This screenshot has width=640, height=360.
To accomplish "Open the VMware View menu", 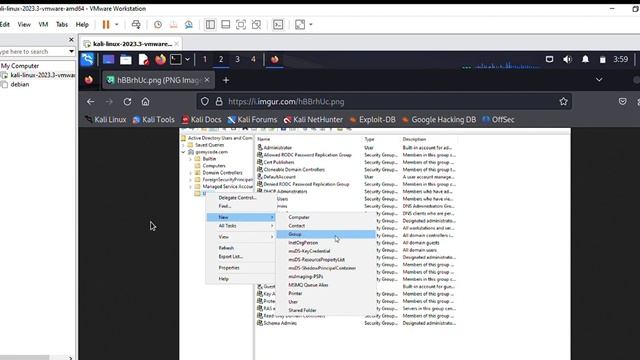I will (x=24, y=24).
